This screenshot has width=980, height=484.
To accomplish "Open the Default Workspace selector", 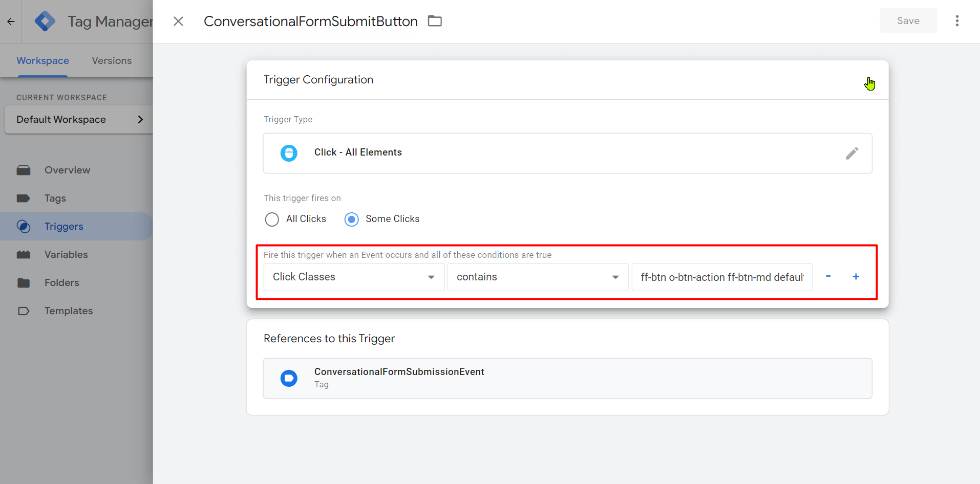I will (x=79, y=119).
